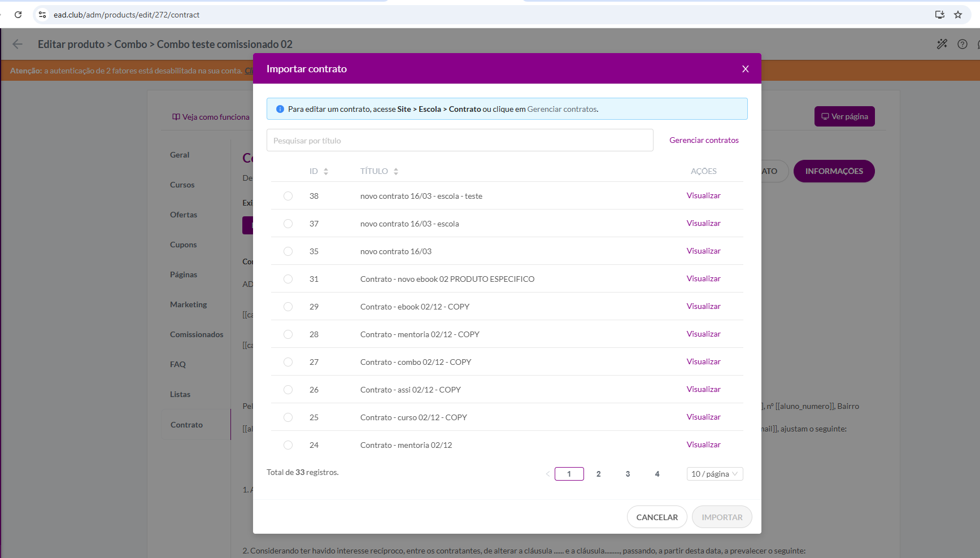This screenshot has width=980, height=558.
Task: Open the 10 / página dropdown
Action: tap(715, 474)
